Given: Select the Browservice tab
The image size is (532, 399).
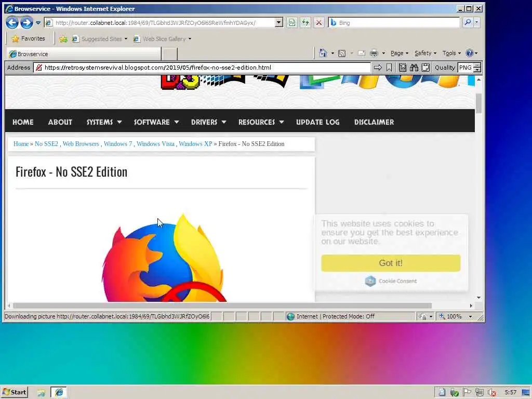Looking at the screenshot, I should (x=84, y=54).
